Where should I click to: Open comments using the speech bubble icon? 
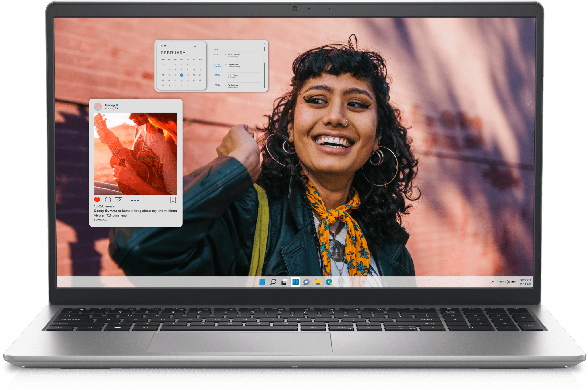[x=108, y=200]
